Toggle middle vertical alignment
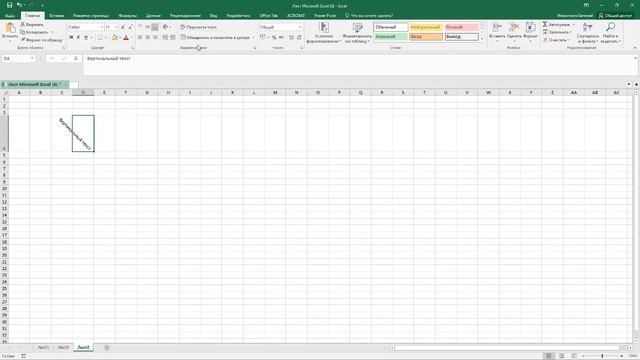640x360 pixels. [147, 27]
